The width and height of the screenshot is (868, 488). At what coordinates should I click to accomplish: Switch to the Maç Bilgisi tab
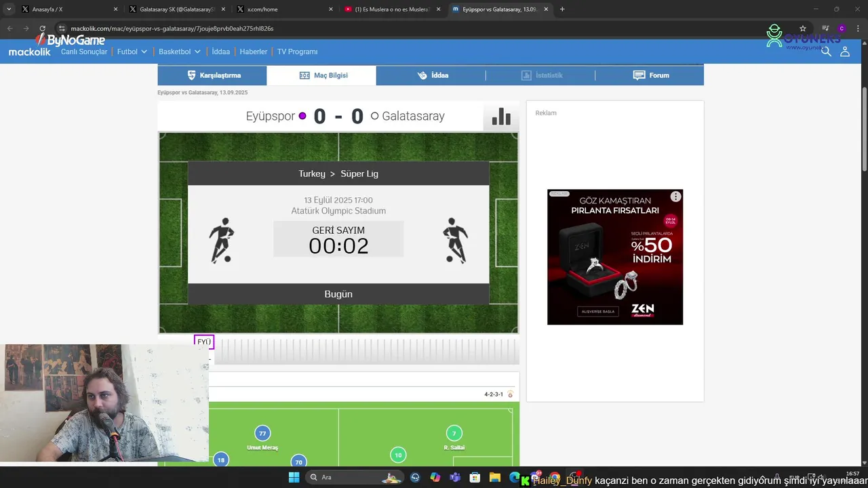(x=321, y=75)
